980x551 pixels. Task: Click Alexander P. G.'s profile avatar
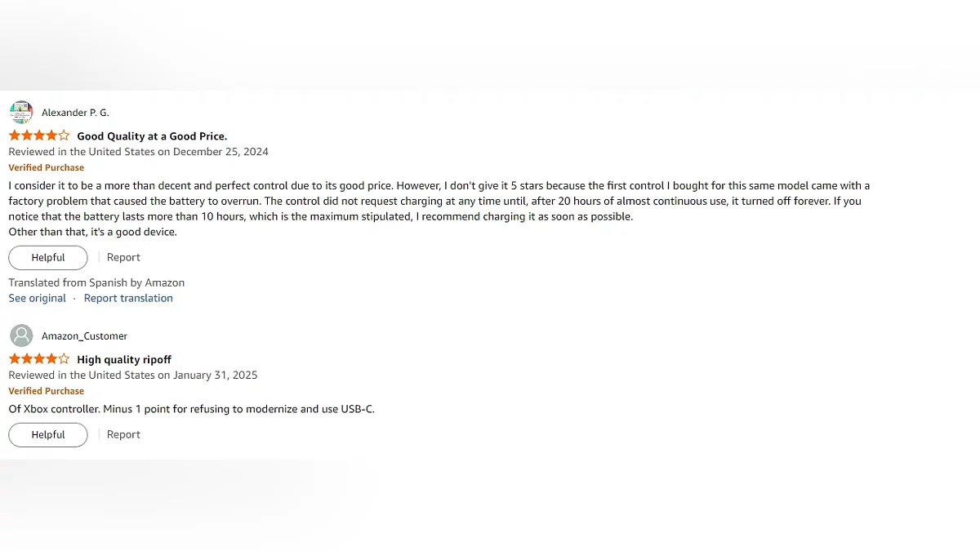[21, 113]
